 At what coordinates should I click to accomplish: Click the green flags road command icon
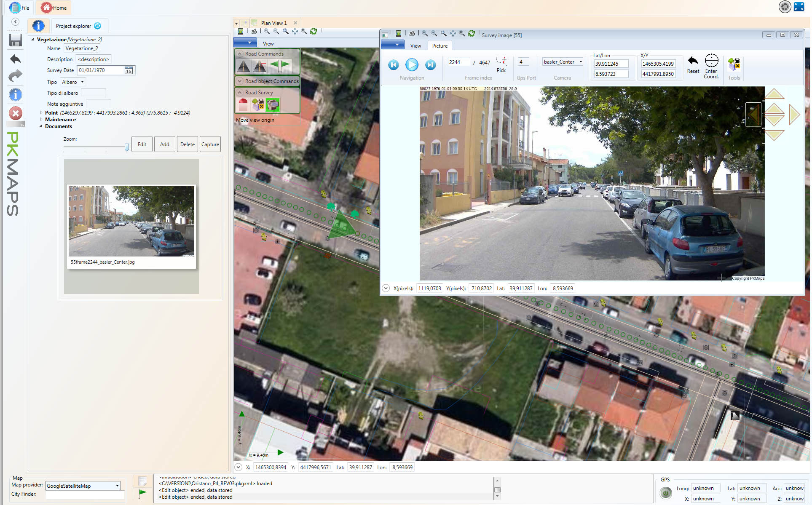pyautogui.click(x=280, y=65)
